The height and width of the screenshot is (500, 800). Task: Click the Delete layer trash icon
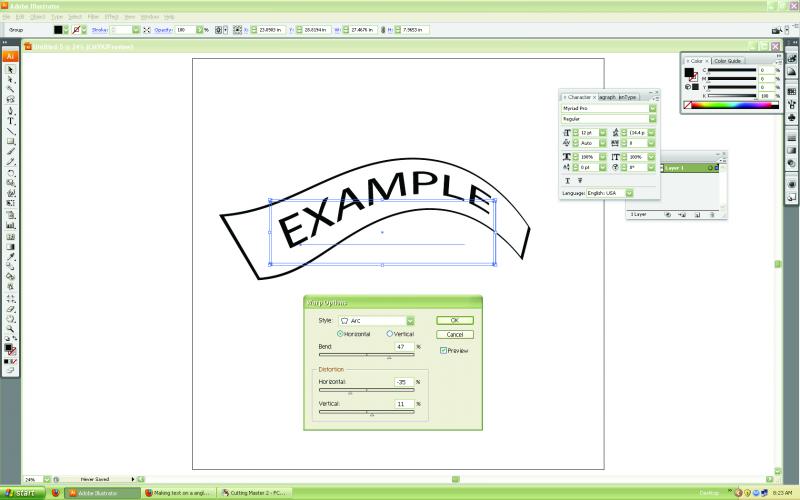712,215
